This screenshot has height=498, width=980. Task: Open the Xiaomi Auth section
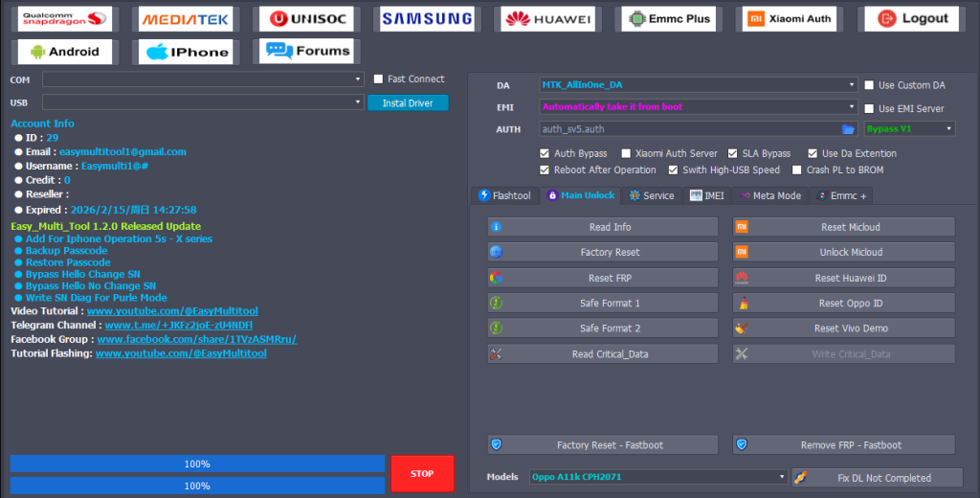790,19
